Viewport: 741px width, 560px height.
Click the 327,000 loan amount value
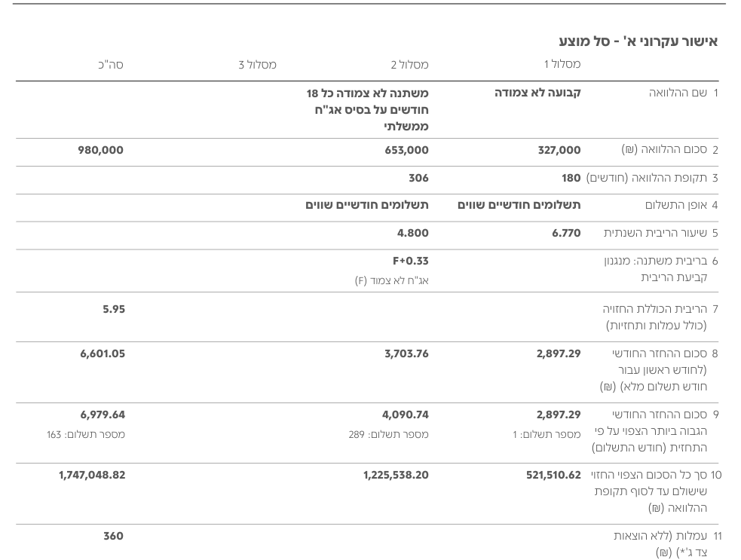click(559, 150)
